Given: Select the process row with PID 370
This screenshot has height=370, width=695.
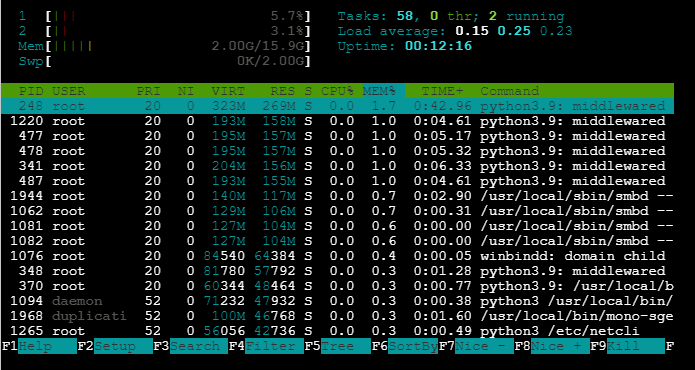Looking at the screenshot, I should coord(337,286).
